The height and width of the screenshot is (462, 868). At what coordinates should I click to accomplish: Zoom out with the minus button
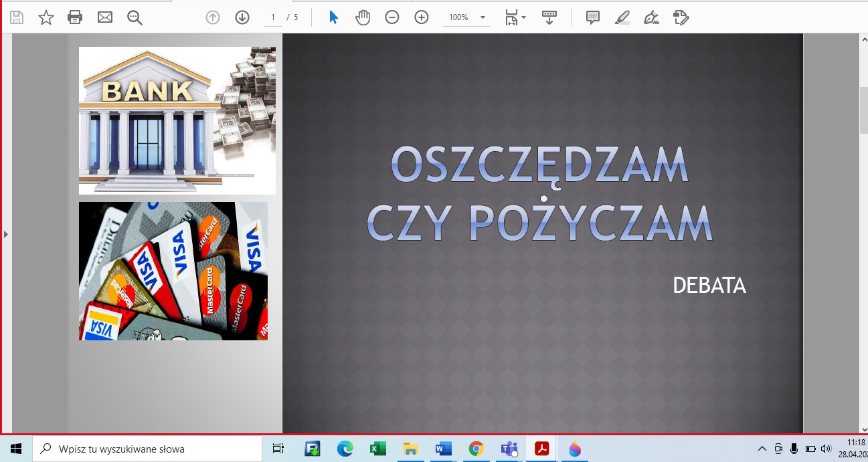[x=392, y=17]
